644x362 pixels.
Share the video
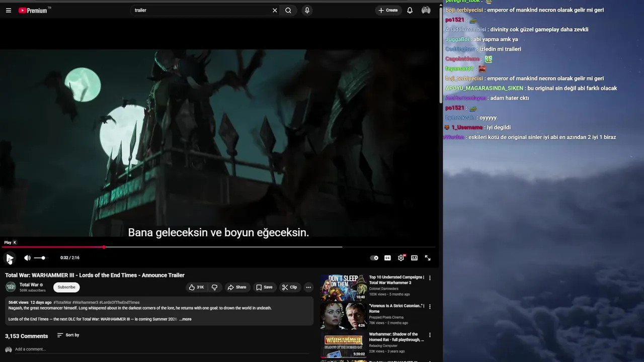click(x=236, y=287)
